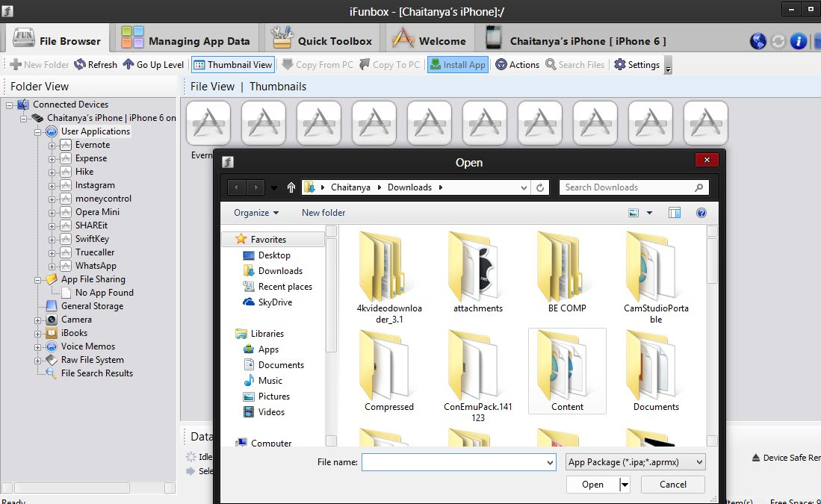The image size is (821, 504).
Task: Open the Actions menu
Action: (517, 65)
